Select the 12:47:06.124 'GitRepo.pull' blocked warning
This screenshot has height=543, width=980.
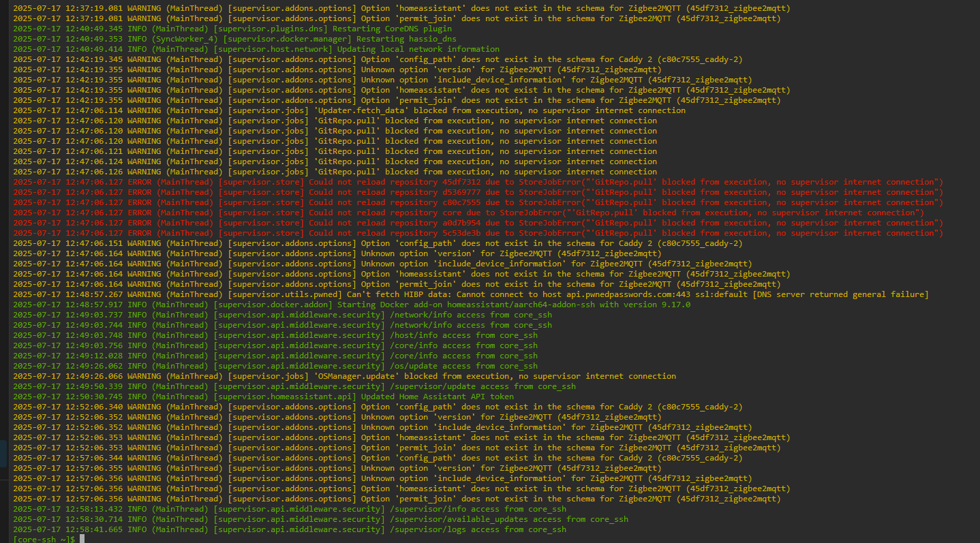tap(335, 161)
